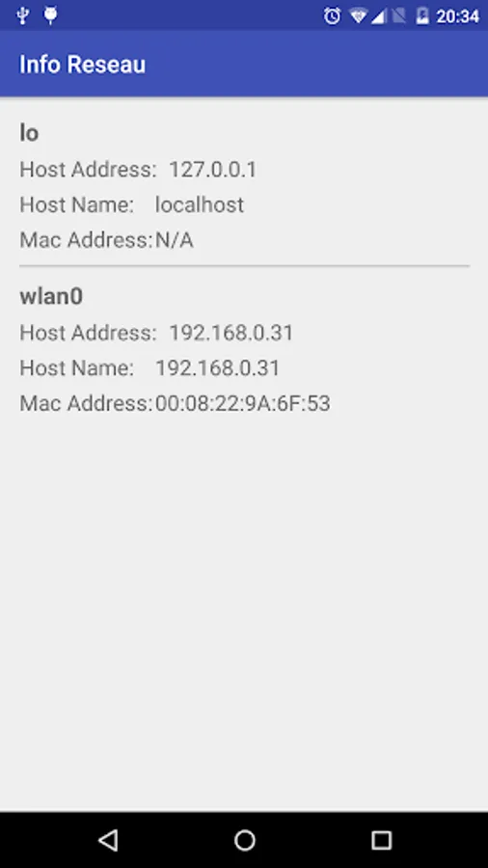Tap the 20:34 clock in status bar

457,16
